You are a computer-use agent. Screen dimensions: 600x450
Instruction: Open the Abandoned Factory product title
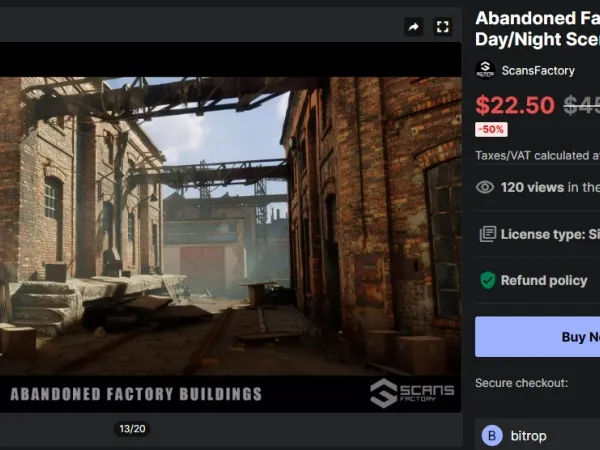(x=537, y=29)
